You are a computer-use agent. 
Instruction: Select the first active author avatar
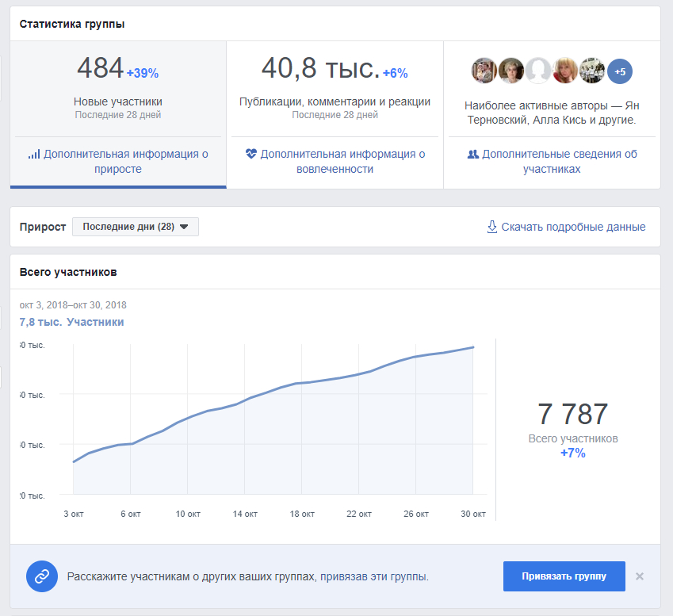coord(484,71)
